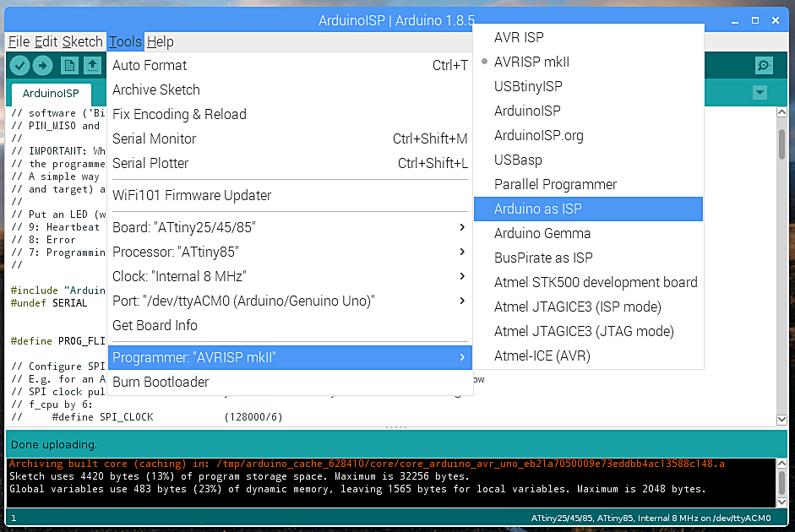Select Atmel-ICE (AVR) programmer
795x532 pixels.
(x=588, y=356)
